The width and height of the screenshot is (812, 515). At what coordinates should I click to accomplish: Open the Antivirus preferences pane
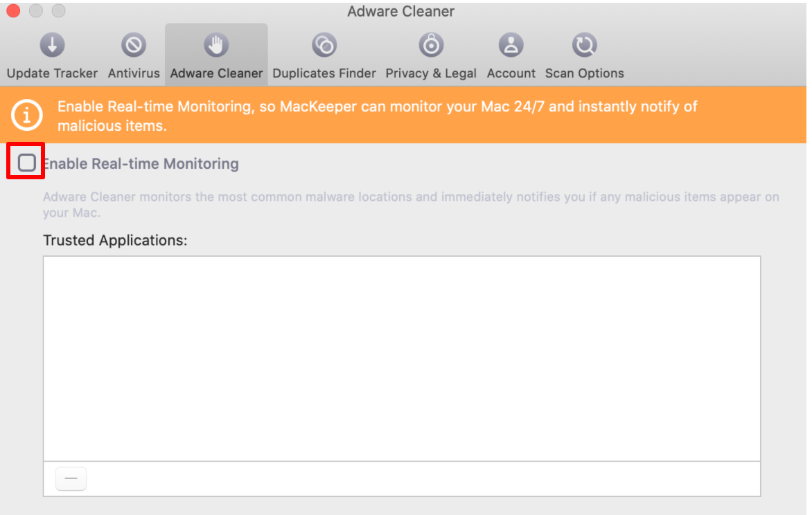(x=134, y=55)
